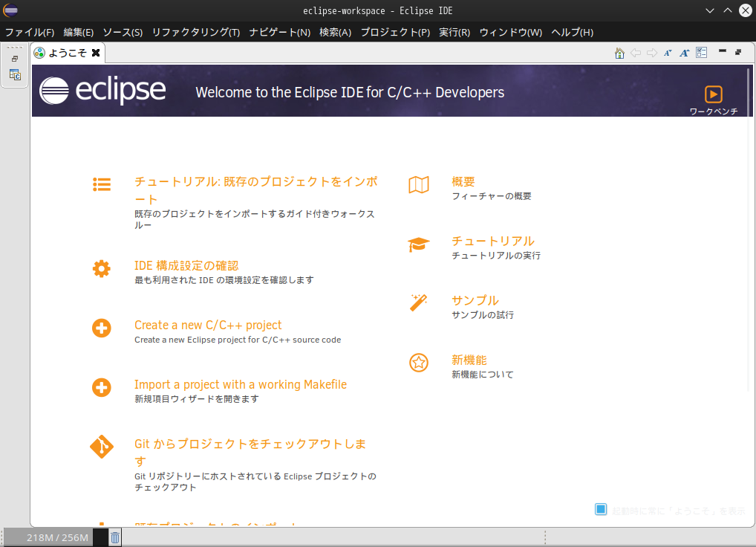Click the フィーチャーの概要 description text
Viewport: 756px width, 547px height.
tap(492, 196)
